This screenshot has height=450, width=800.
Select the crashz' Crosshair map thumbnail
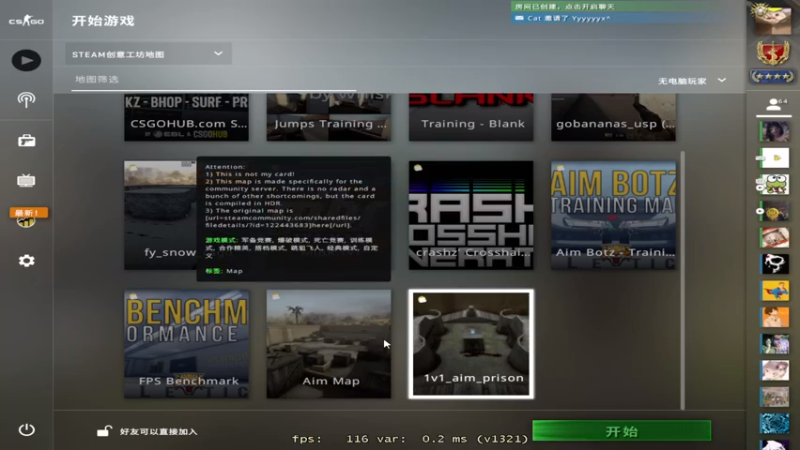coord(471,215)
